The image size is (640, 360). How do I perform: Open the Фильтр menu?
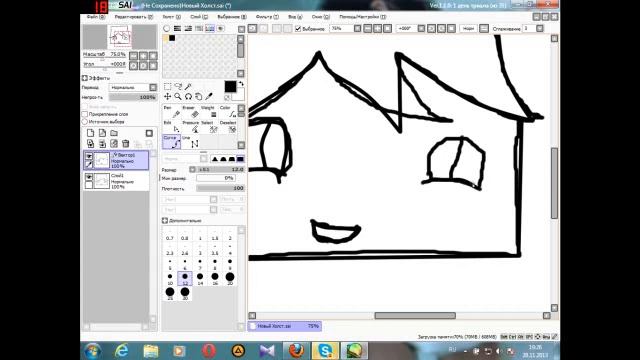[x=267, y=17]
